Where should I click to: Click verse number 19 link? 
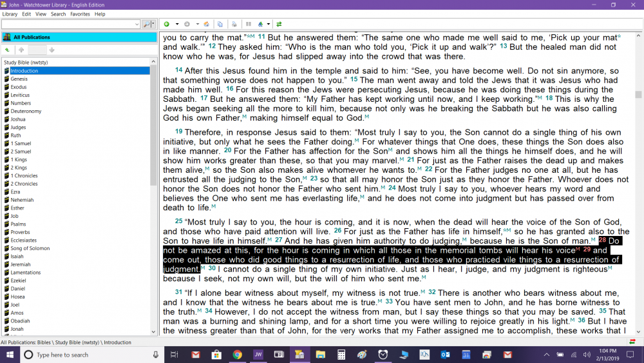point(178,132)
